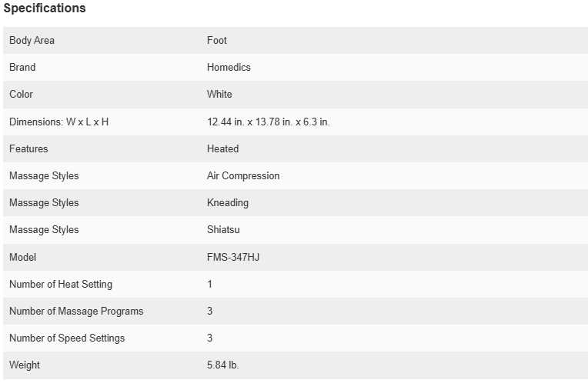Click the Dimensions: W x L x H label
Image resolution: width=588 pixels, height=390 pixels.
click(x=58, y=122)
